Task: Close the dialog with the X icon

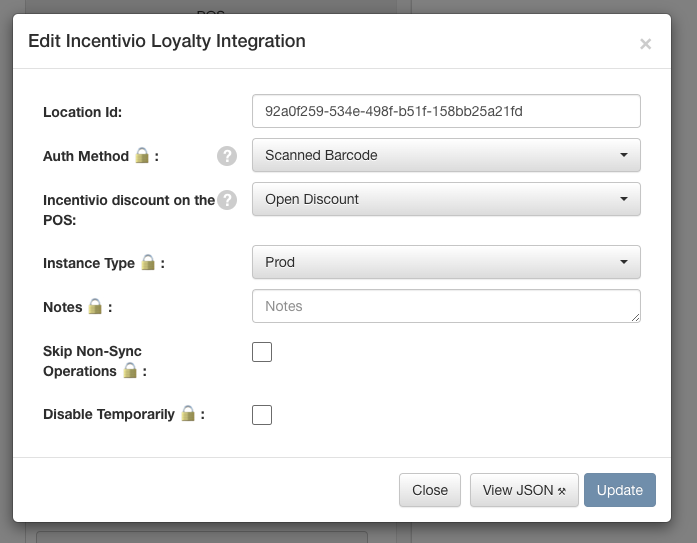Action: coord(645,44)
